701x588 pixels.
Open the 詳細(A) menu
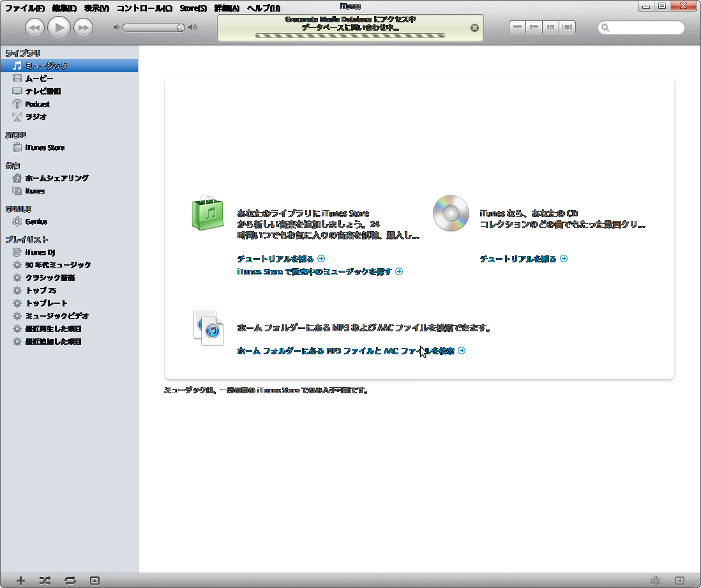[x=227, y=8]
